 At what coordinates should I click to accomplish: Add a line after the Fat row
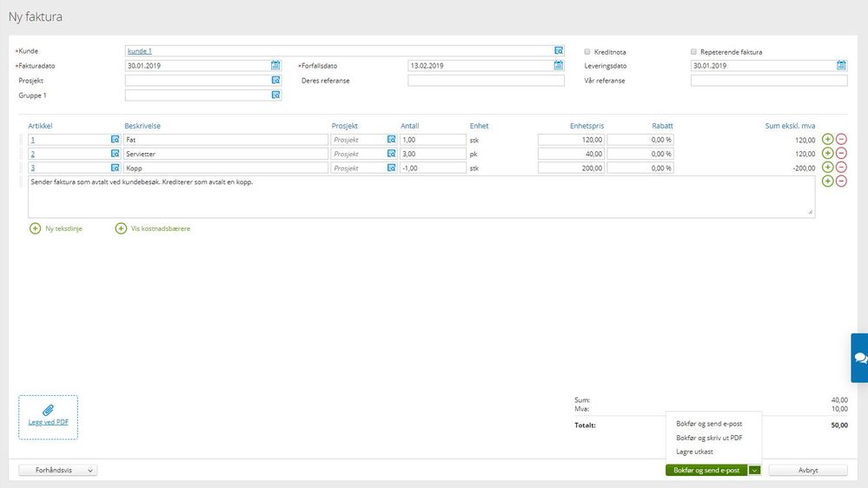pyautogui.click(x=827, y=139)
